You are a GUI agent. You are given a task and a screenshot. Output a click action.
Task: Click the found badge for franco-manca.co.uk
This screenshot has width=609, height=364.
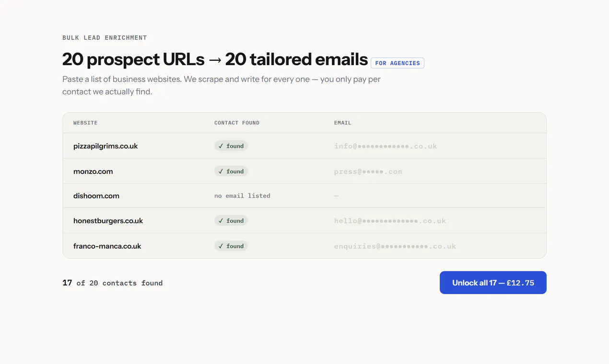(x=231, y=246)
